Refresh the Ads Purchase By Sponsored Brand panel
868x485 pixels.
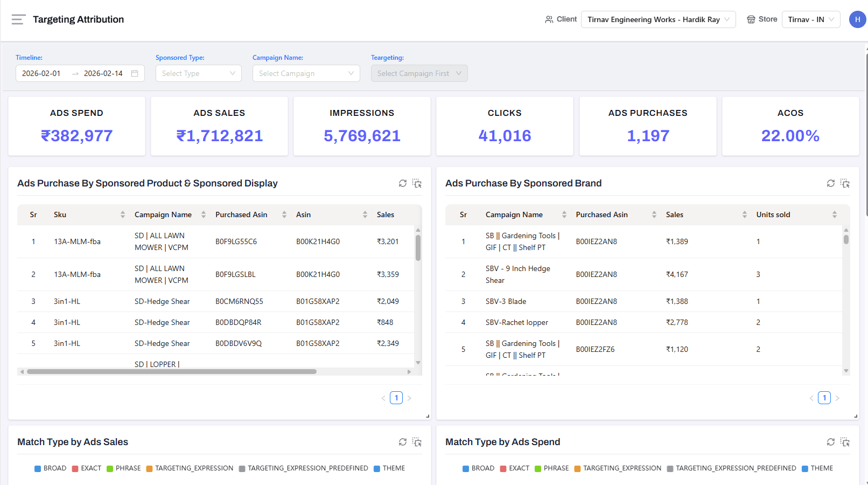tap(830, 183)
